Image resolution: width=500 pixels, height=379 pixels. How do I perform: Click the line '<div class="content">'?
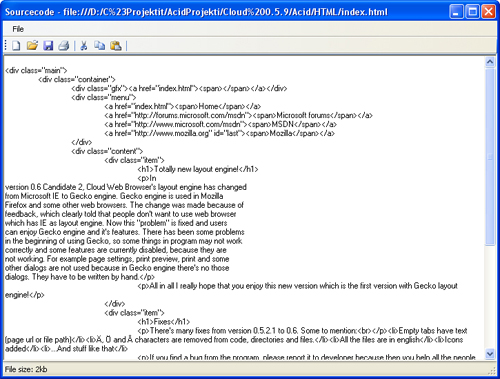pyautogui.click(x=107, y=151)
